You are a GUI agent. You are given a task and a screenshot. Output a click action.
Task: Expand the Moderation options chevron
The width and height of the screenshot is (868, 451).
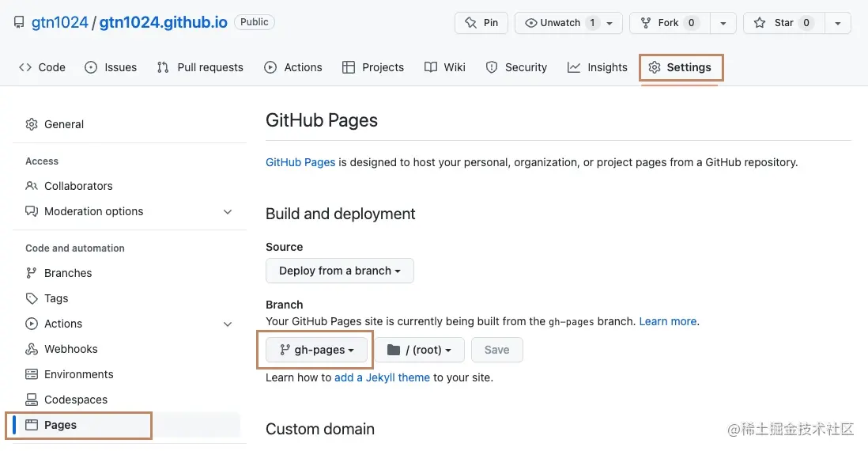[228, 211]
